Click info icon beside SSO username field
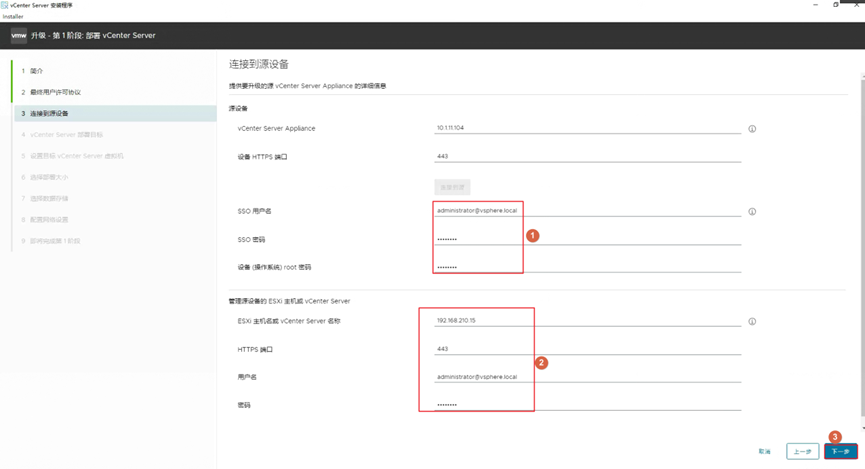 [752, 211]
